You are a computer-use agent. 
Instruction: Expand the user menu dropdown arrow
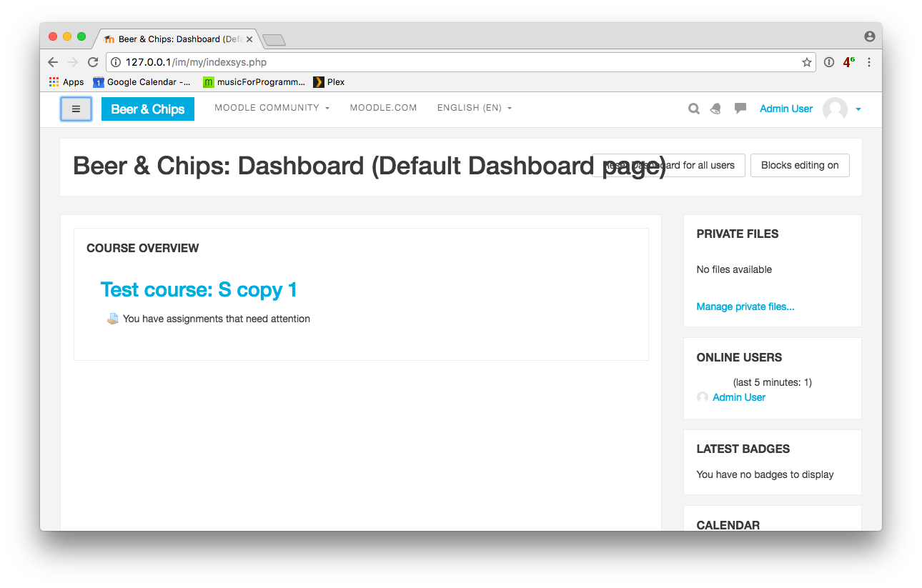point(858,109)
